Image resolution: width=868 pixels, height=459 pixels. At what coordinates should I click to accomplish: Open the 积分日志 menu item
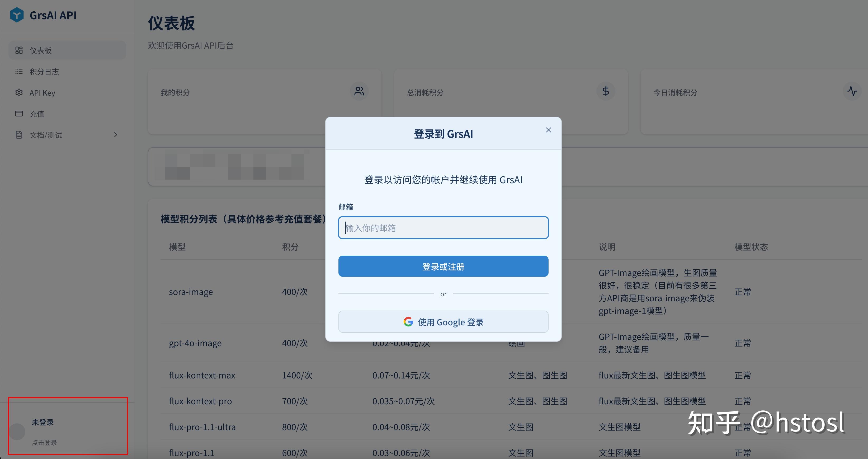point(44,72)
